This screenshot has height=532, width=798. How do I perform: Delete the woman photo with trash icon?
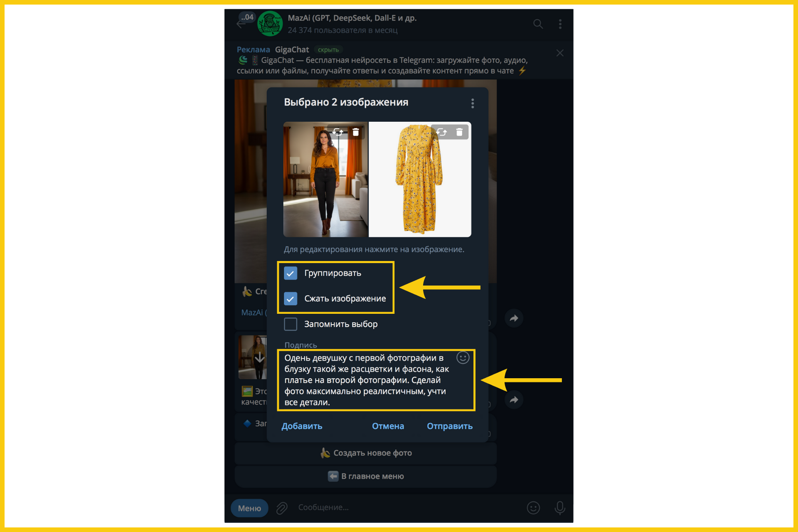pos(356,132)
